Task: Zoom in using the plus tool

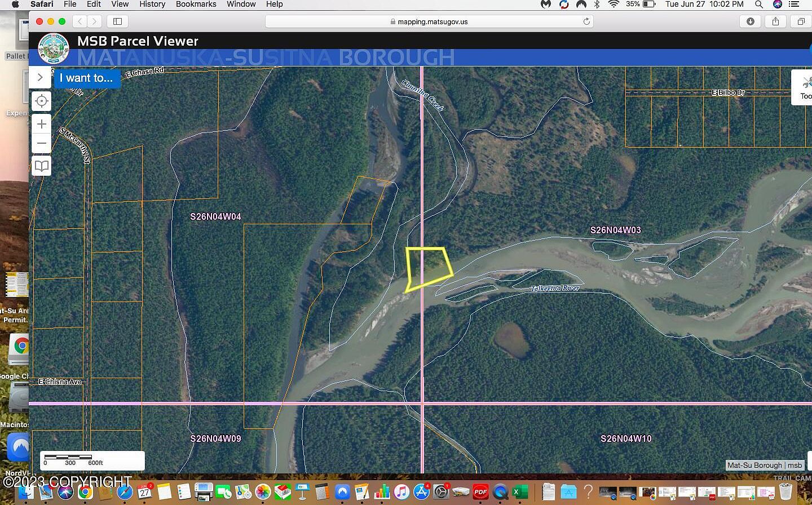Action: [41, 123]
